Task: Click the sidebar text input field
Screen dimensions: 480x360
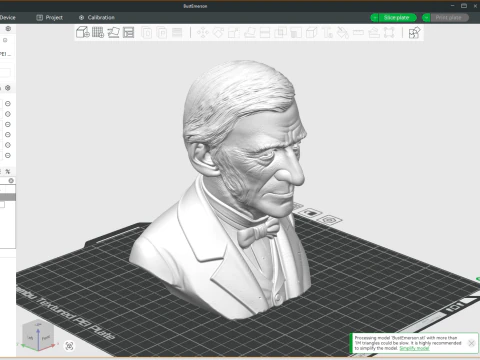Action: pyautogui.click(x=5, y=72)
